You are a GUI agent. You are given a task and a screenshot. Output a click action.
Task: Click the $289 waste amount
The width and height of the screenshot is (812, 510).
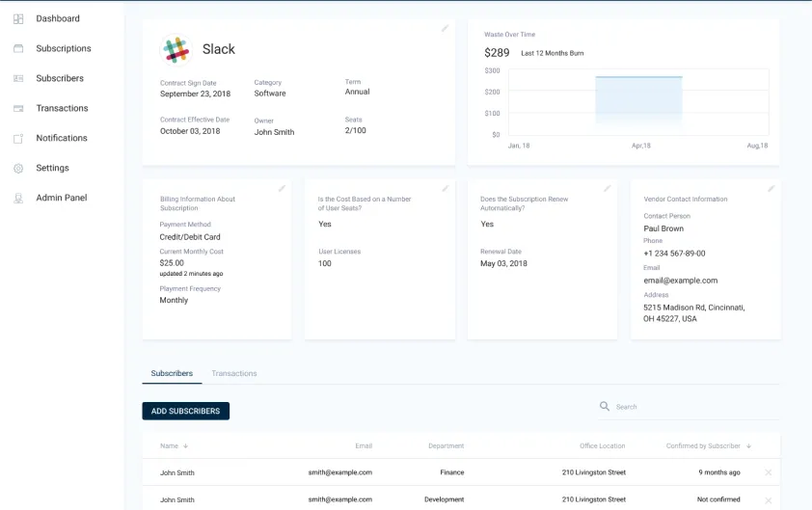(497, 53)
